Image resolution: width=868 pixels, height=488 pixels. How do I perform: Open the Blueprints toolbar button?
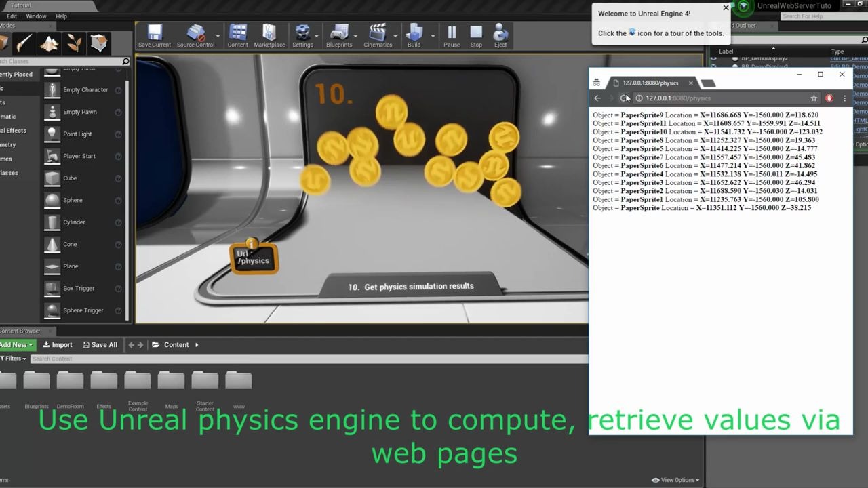[x=339, y=36]
